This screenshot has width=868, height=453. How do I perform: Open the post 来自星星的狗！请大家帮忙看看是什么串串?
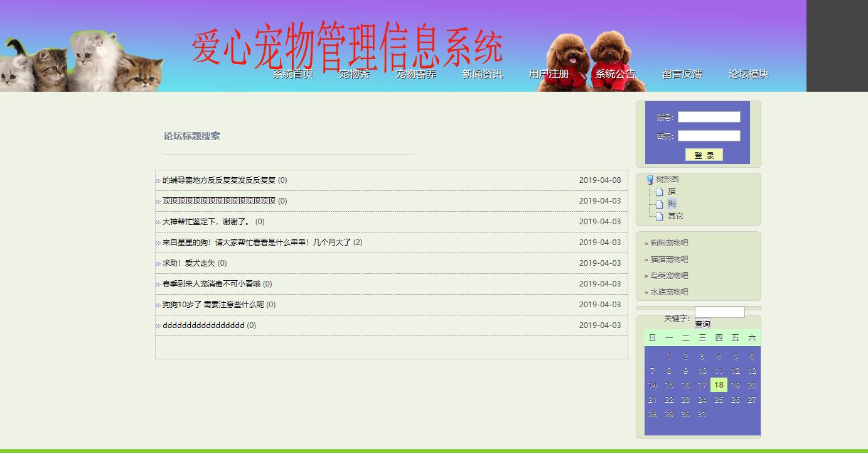257,243
